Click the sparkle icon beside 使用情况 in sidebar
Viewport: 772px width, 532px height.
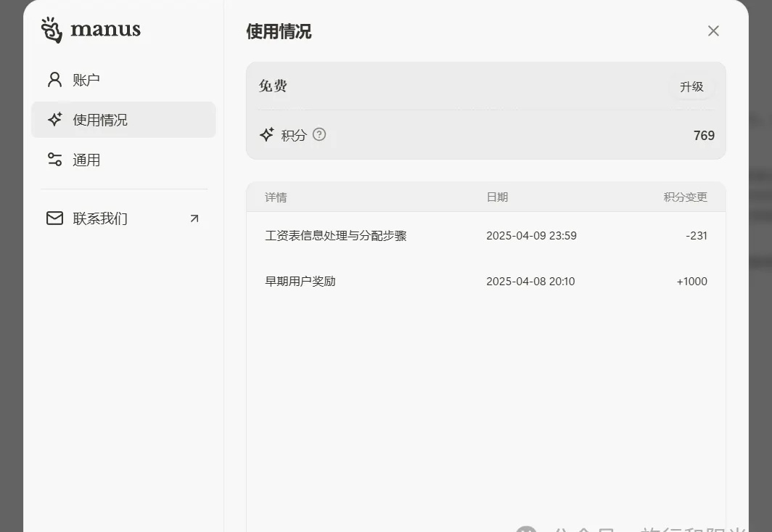click(54, 119)
